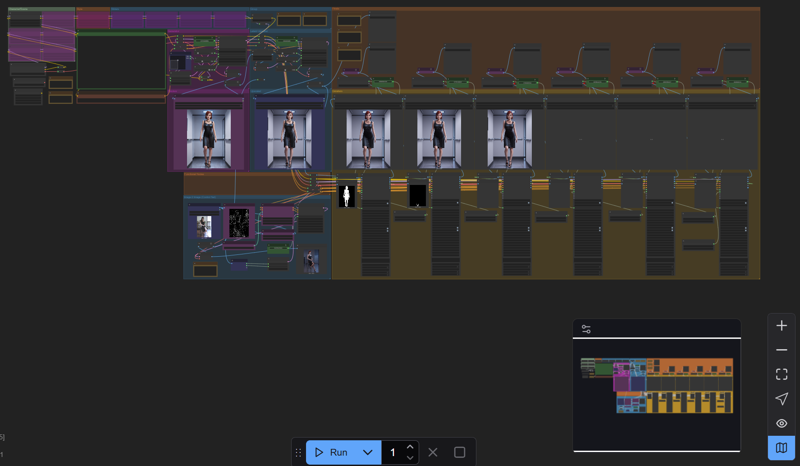Cancel the current run with the X icon
Image resolution: width=800 pixels, height=466 pixels.
433,452
